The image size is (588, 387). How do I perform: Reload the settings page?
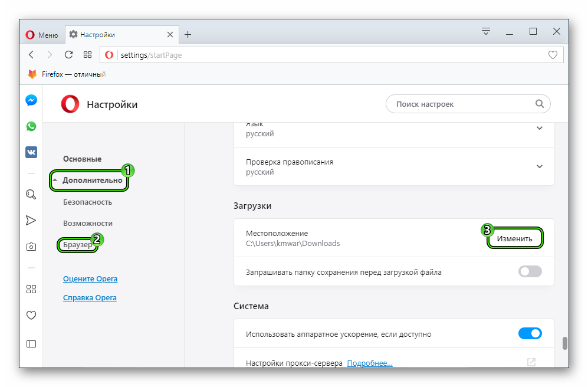pos(68,55)
